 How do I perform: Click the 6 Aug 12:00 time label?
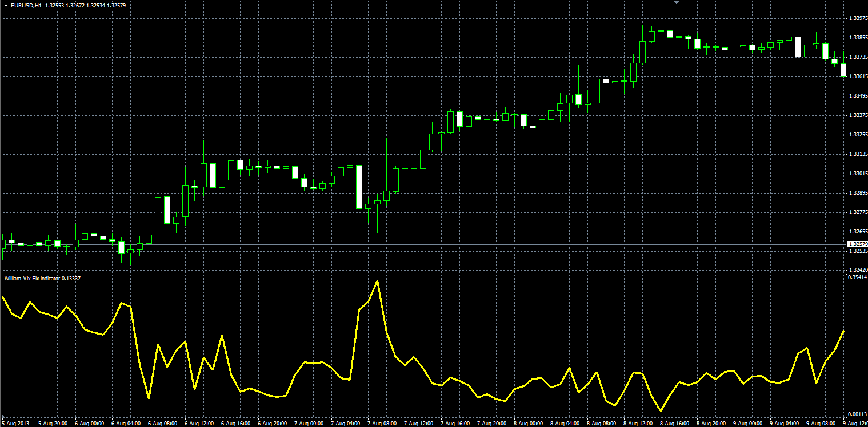(199, 424)
